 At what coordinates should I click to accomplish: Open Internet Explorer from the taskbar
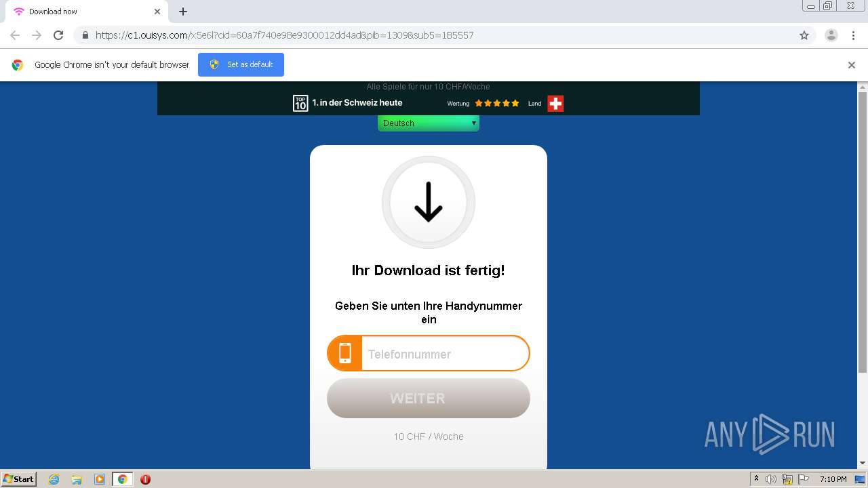click(54, 479)
